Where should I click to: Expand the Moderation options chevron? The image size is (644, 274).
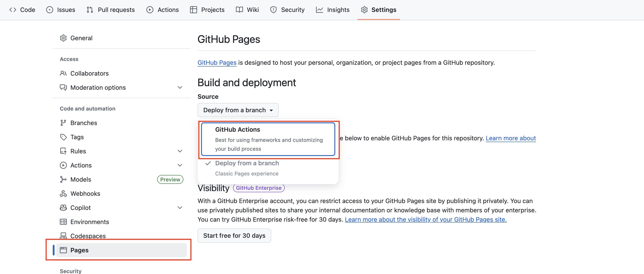pos(180,88)
